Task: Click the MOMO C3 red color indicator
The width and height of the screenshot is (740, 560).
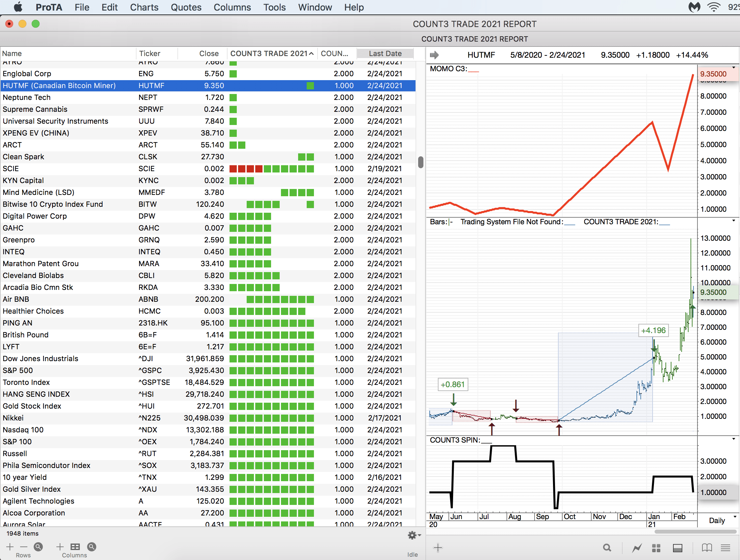Action: [473, 71]
